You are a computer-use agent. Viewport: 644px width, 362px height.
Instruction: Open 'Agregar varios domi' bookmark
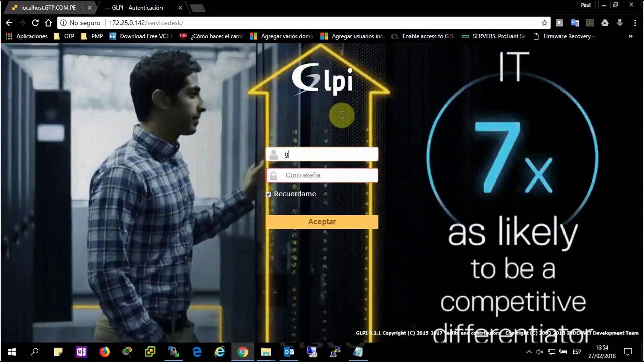[x=282, y=36]
